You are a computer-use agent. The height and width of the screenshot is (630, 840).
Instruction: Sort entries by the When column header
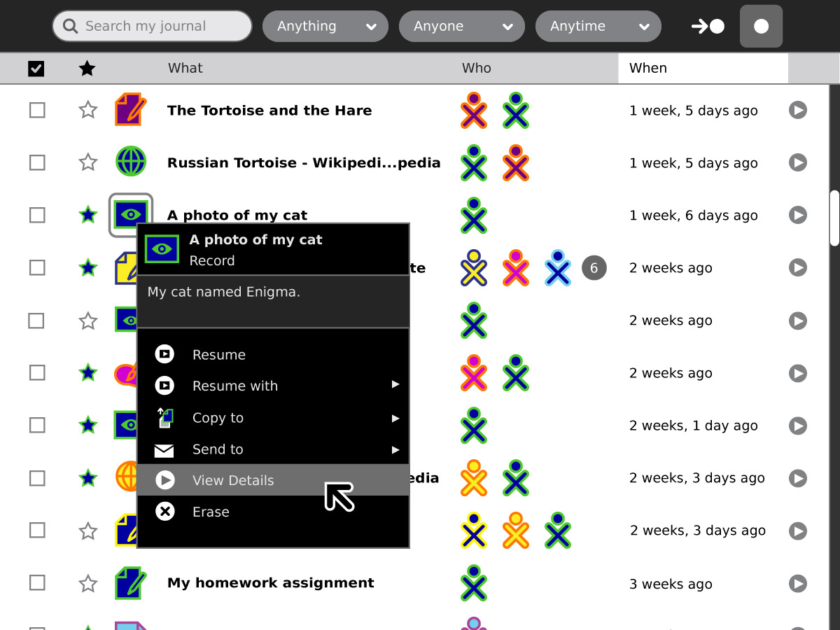pyautogui.click(x=703, y=68)
